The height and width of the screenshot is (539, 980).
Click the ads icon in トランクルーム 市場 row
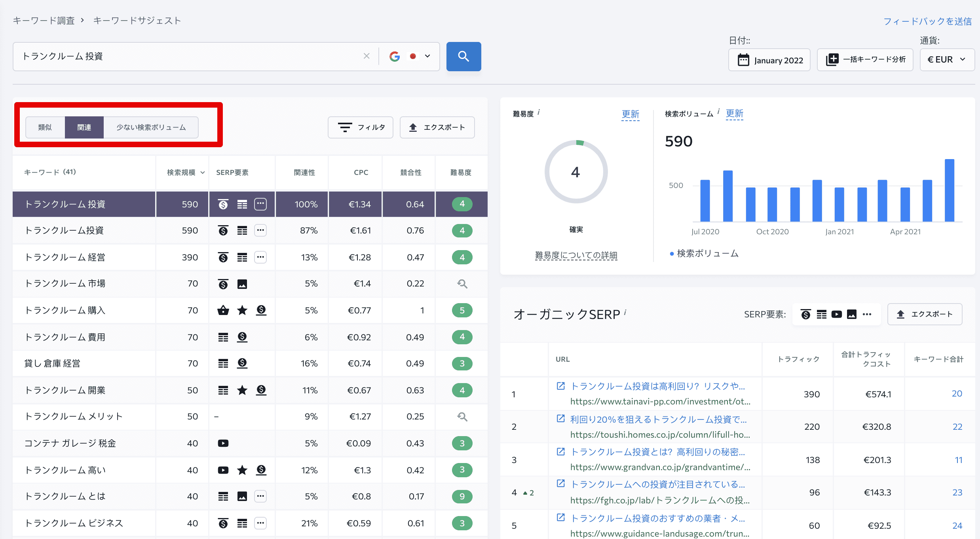coord(223,284)
